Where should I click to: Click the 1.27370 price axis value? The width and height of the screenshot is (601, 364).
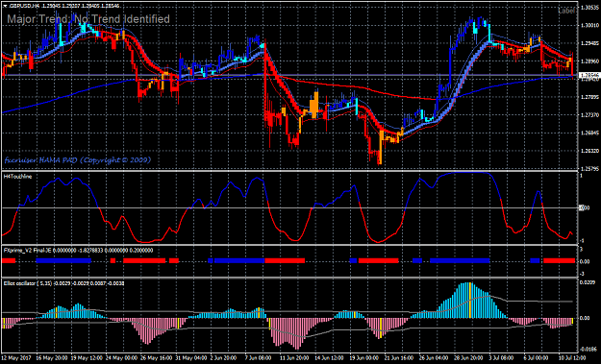[x=589, y=115]
